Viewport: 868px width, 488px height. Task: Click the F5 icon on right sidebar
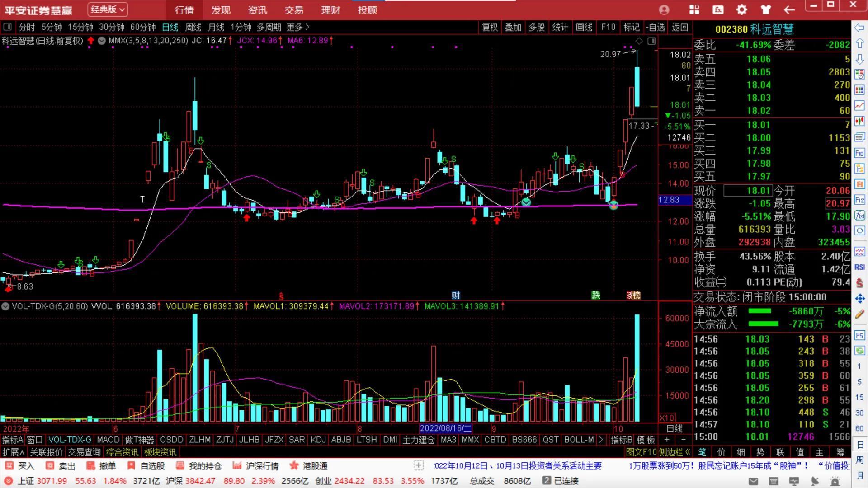tap(859, 335)
